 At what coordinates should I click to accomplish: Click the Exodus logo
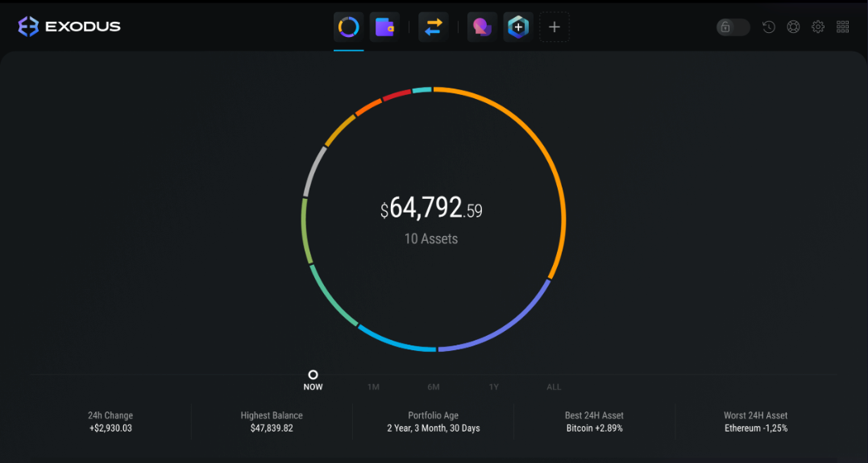69,26
